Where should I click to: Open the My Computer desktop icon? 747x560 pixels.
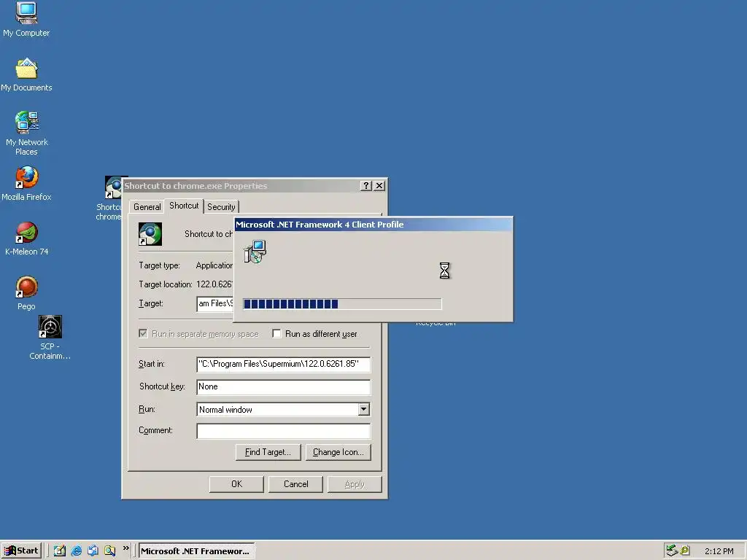click(26, 19)
